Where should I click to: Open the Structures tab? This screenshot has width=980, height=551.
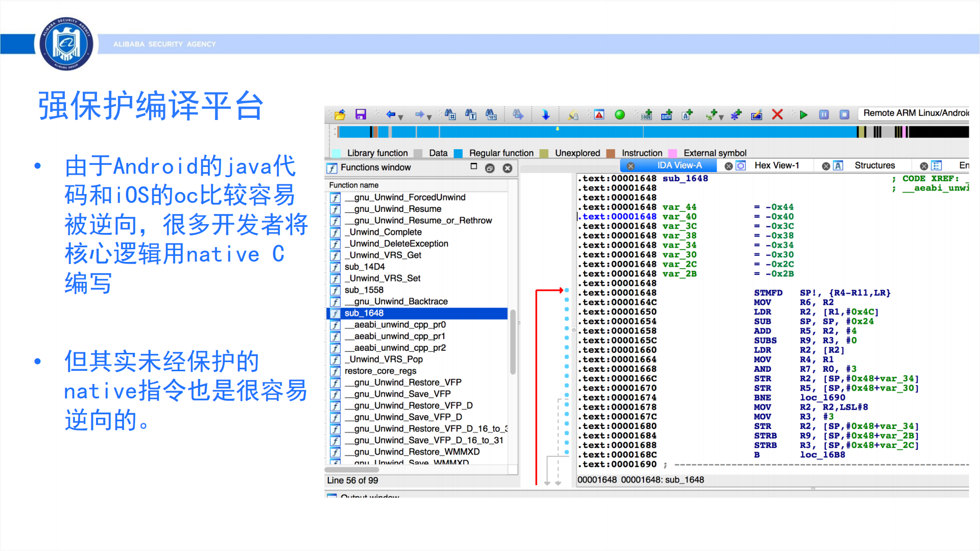[875, 165]
